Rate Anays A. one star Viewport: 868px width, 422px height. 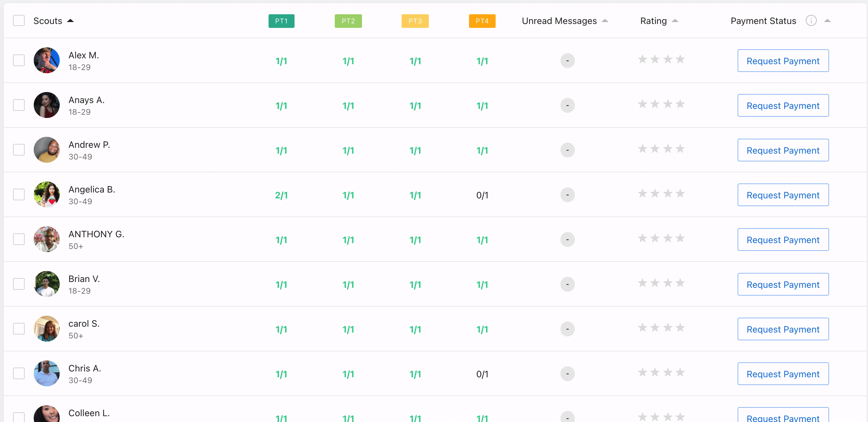643,104
